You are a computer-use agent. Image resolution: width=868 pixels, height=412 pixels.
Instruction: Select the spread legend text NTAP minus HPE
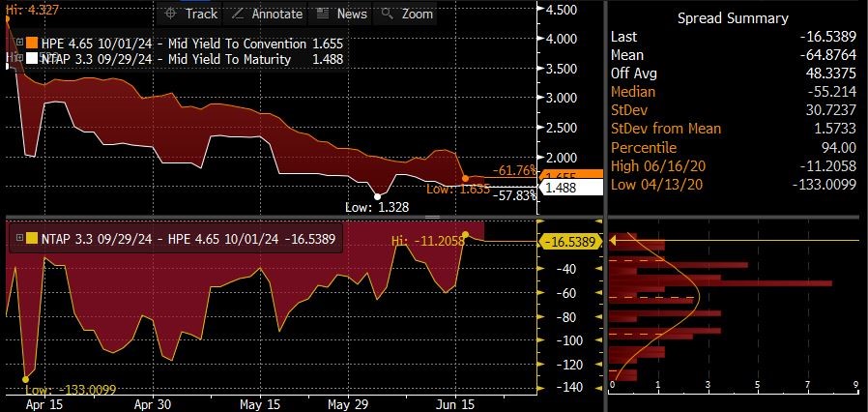[x=160, y=238]
